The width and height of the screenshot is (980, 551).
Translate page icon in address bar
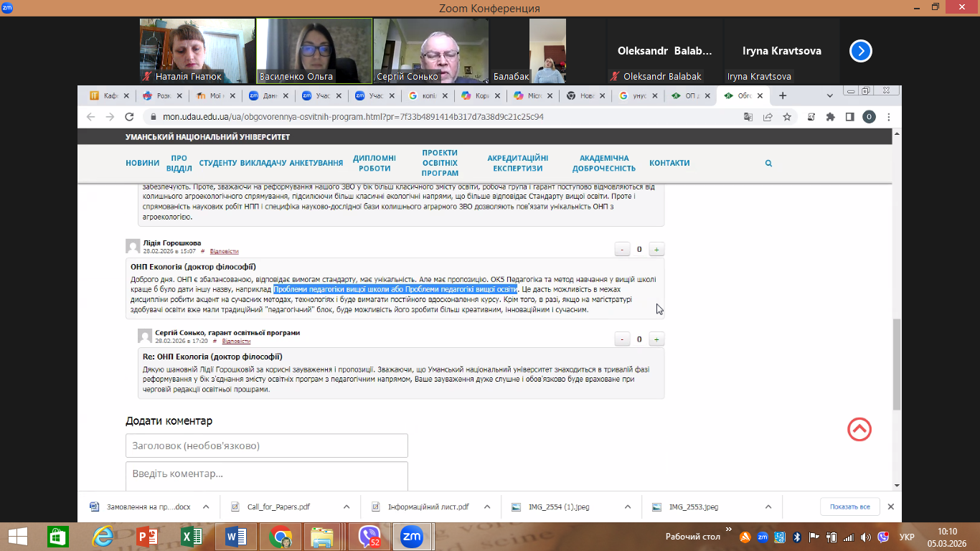click(748, 117)
